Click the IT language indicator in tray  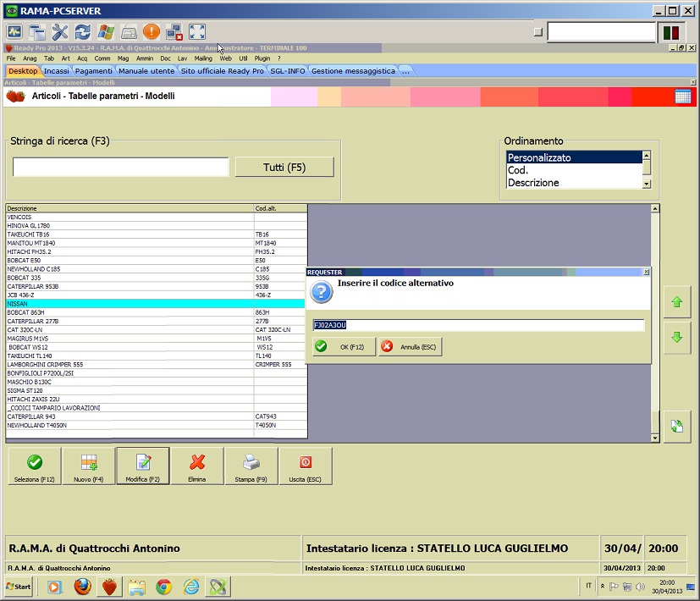[588, 586]
